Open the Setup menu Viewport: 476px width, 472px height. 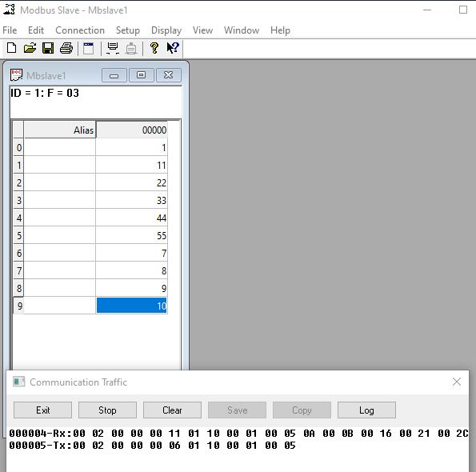(128, 30)
